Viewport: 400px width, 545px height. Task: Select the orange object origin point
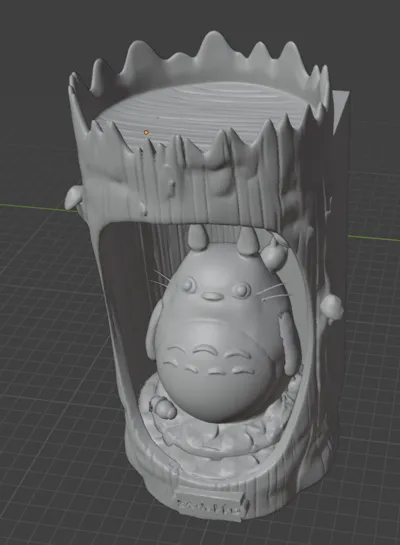click(146, 132)
